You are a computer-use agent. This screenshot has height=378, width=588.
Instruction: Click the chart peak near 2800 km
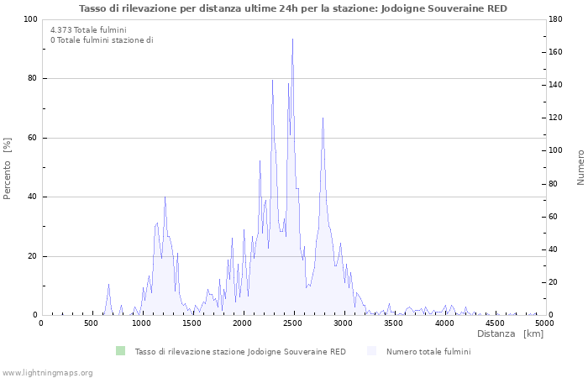[323, 118]
